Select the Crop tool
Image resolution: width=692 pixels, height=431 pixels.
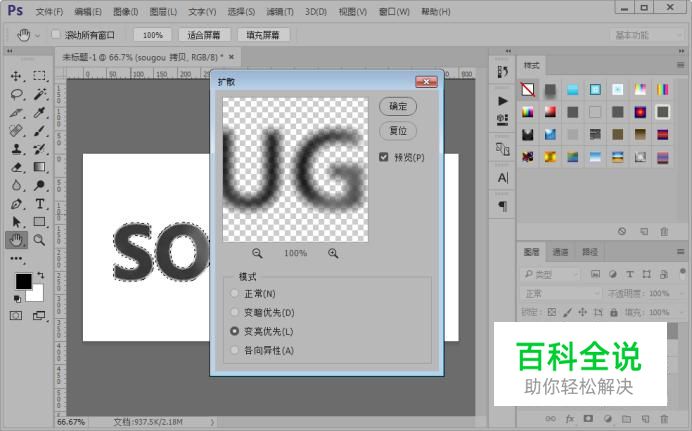(x=16, y=112)
